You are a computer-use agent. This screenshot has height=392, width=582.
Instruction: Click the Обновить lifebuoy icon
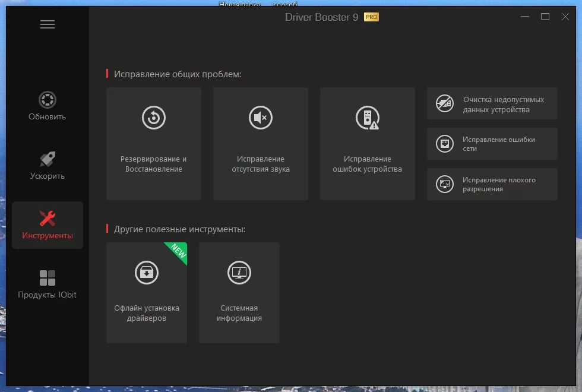click(x=48, y=100)
